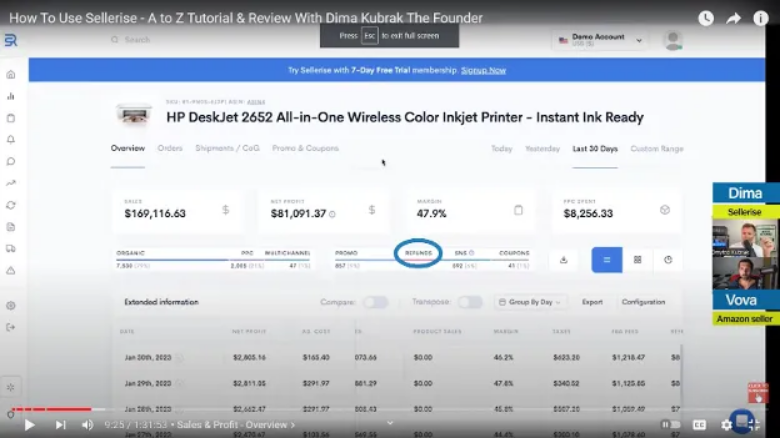Click the Export button
The width and height of the screenshot is (780, 438).
pyautogui.click(x=592, y=302)
